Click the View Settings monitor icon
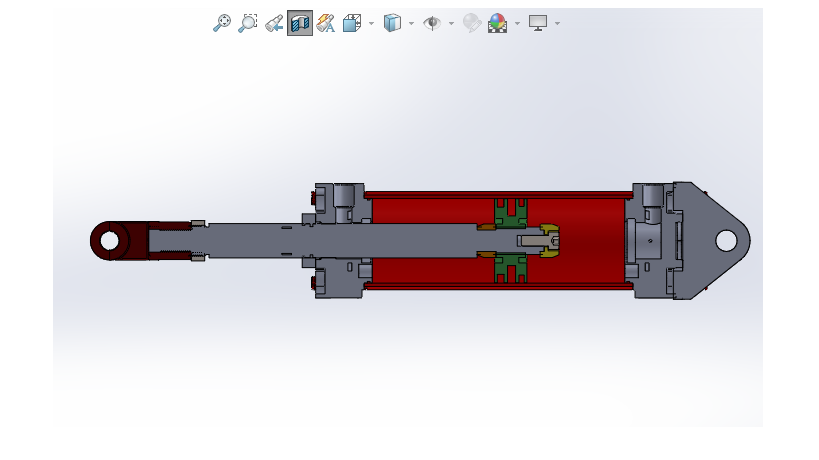This screenshot has width=819, height=460. 538,23
